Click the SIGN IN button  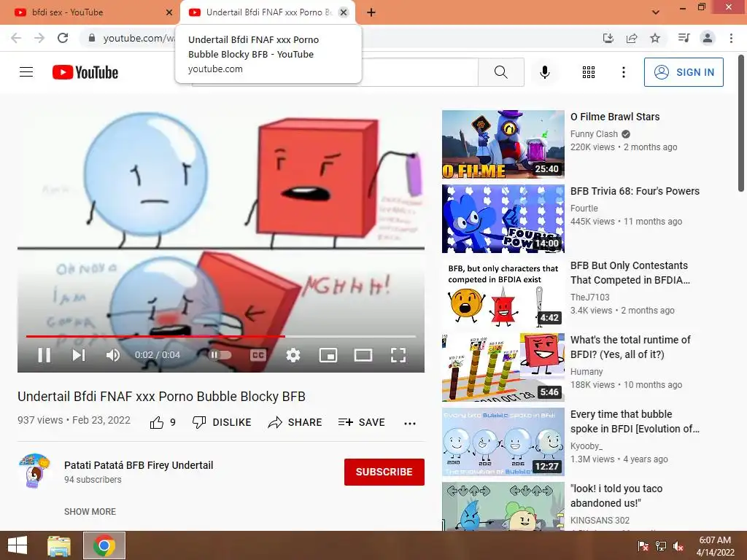click(684, 72)
